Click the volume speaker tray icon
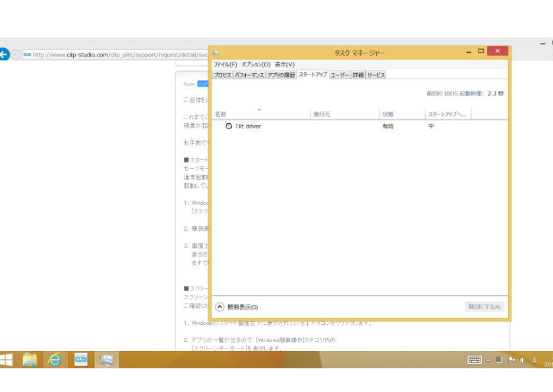Screen dimensions: 553x392 [x=523, y=360]
